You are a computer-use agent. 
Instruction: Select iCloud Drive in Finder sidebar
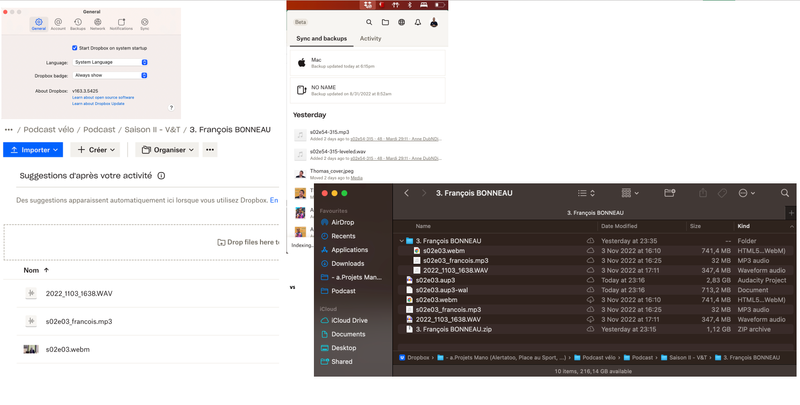click(x=344, y=320)
